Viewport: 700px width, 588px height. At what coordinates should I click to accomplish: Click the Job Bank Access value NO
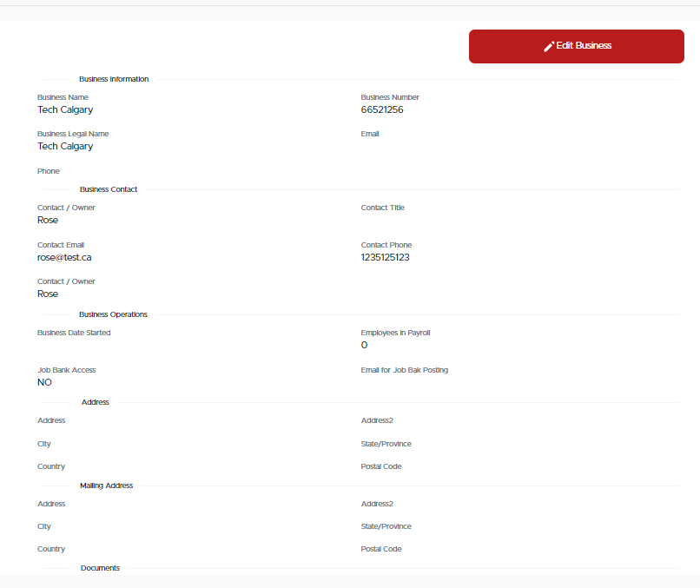click(x=44, y=383)
